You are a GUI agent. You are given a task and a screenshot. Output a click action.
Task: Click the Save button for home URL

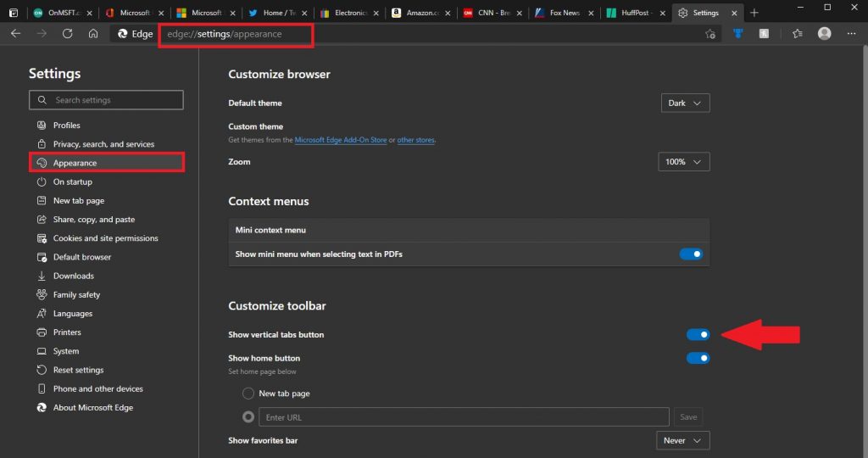pyautogui.click(x=688, y=417)
